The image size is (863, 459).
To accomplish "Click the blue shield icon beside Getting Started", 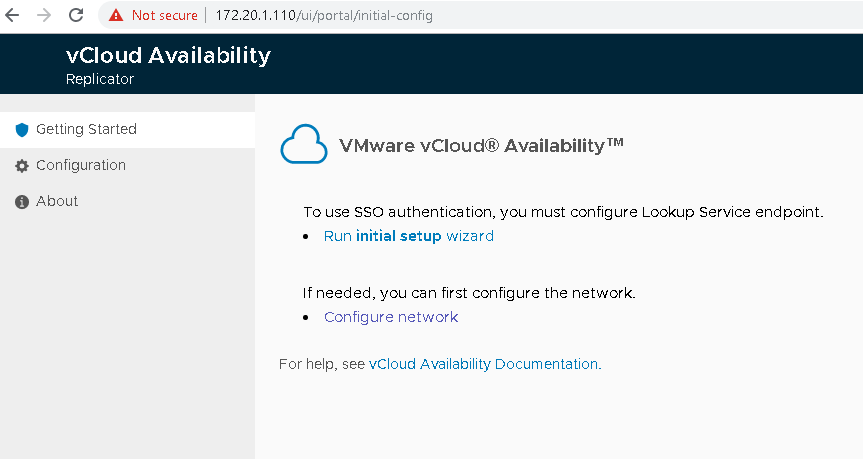I will tap(22, 130).
